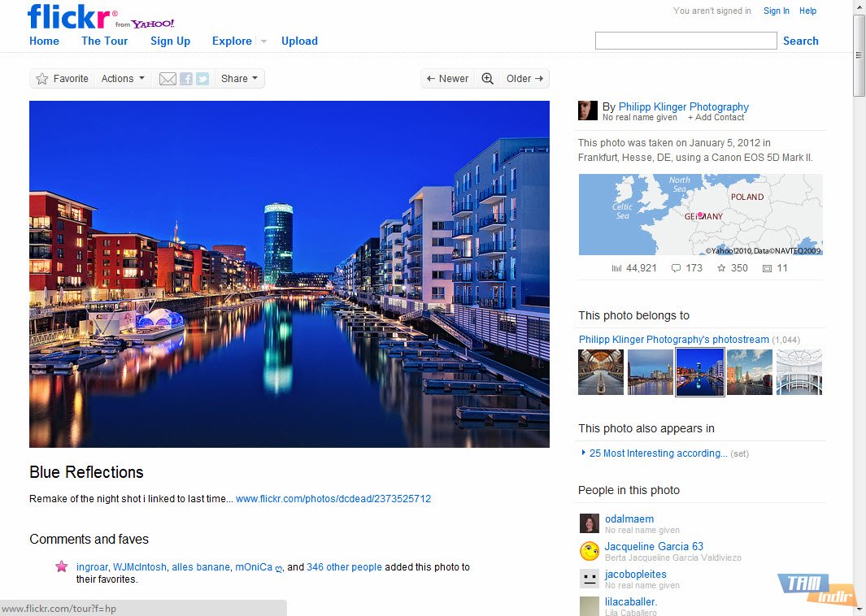Click the Sign In link
This screenshot has height=616, width=866.
pyautogui.click(x=776, y=11)
